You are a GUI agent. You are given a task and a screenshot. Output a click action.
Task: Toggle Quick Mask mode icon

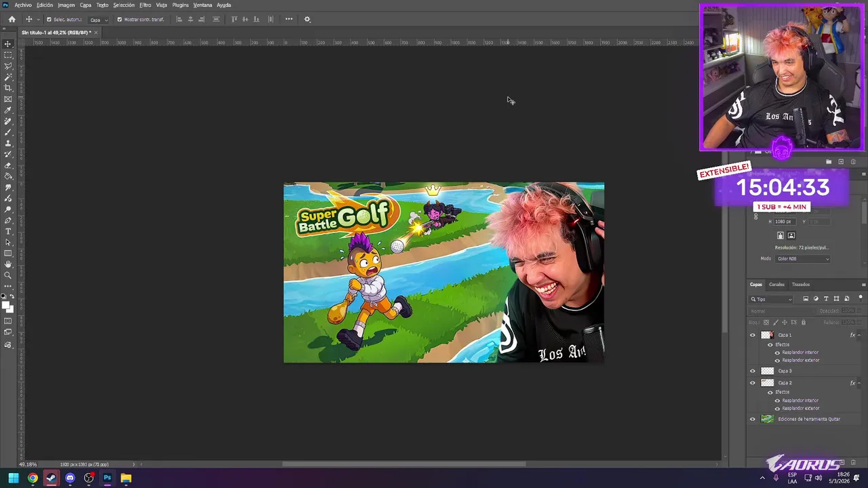pyautogui.click(x=8, y=321)
